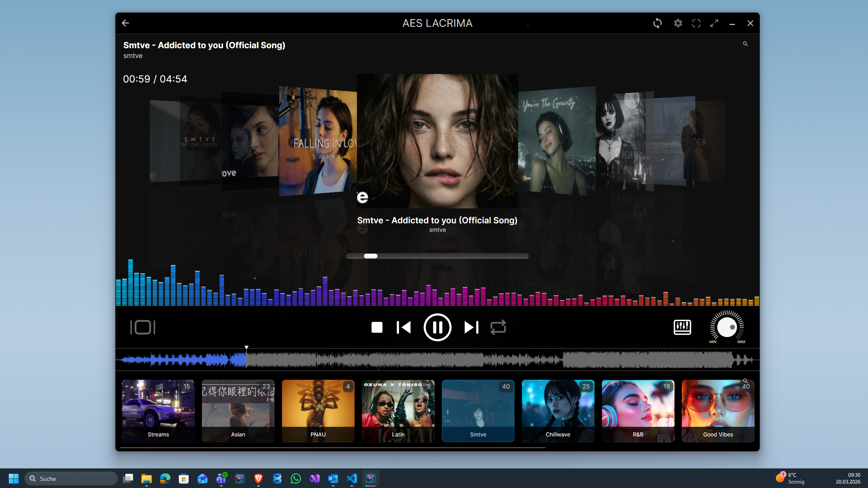
Task: Seek using the song progress bar
Action: [437, 256]
